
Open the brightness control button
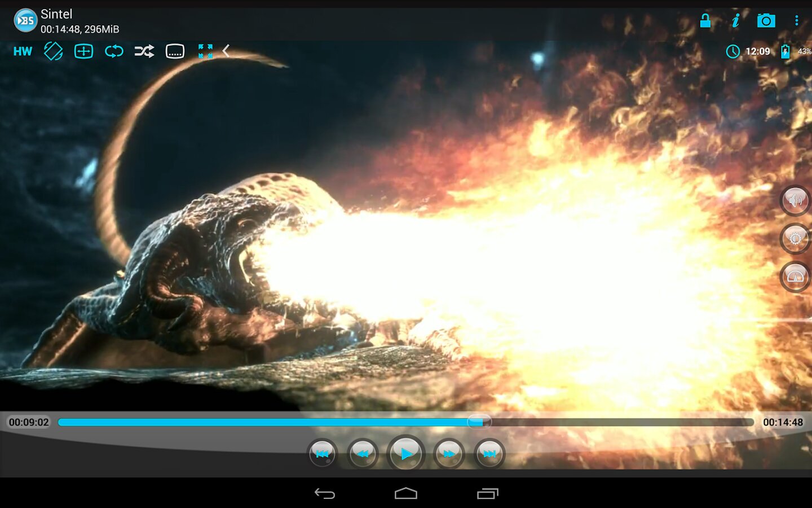[795, 239]
